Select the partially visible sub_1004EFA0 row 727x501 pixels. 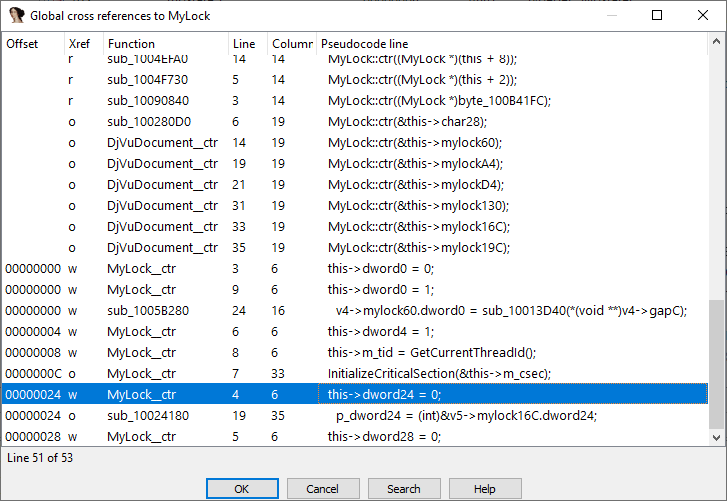pyautogui.click(x=355, y=62)
